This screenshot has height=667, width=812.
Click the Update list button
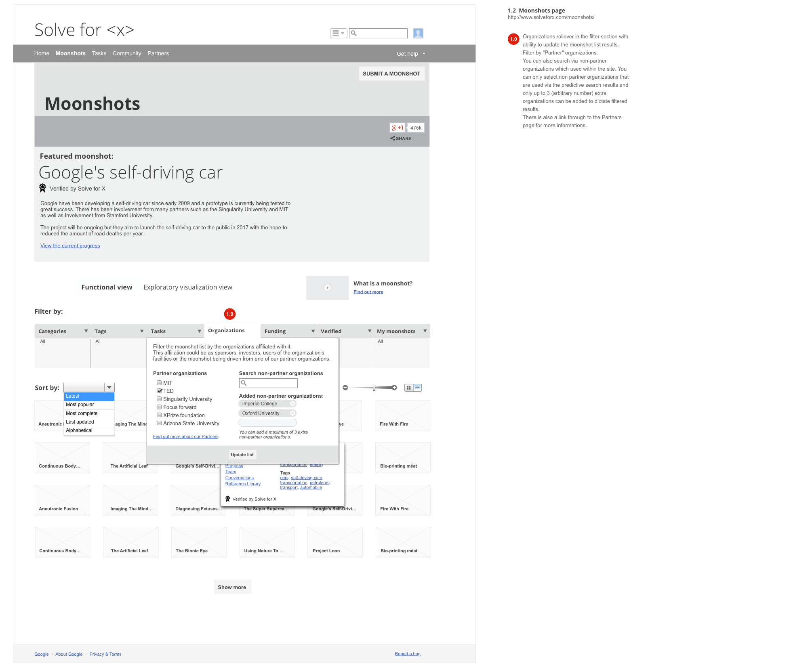point(242,455)
